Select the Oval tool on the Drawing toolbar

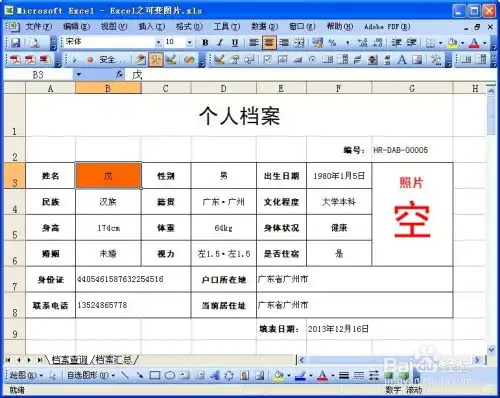pos(170,376)
